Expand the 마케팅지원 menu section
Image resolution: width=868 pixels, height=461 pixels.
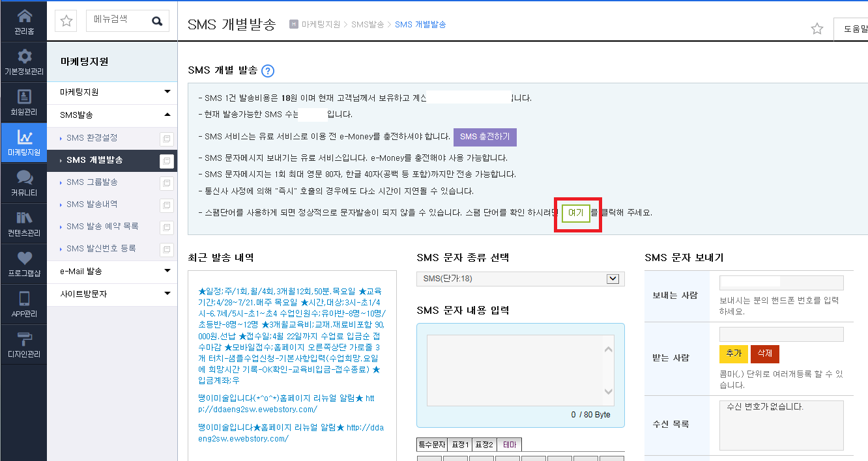coord(167,92)
